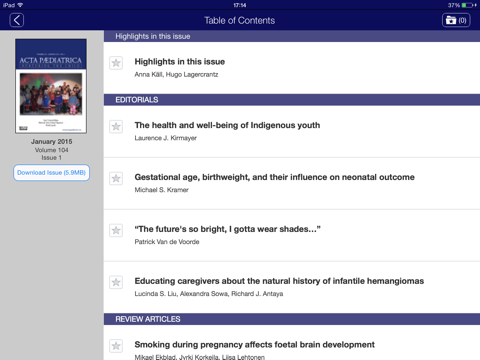The image size is (480, 360).
Task: Tap the 'Highlights in this issue' section bar
Action: pos(292,36)
